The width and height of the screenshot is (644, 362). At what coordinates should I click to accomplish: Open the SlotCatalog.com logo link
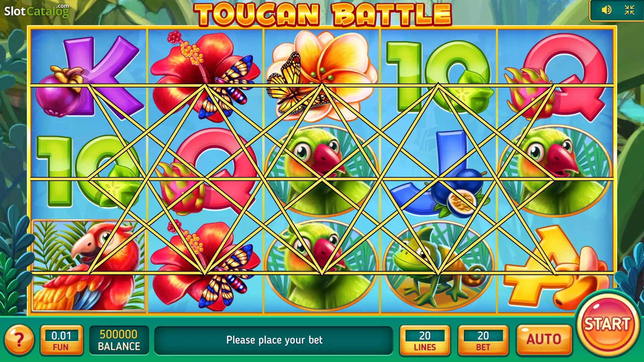click(37, 11)
